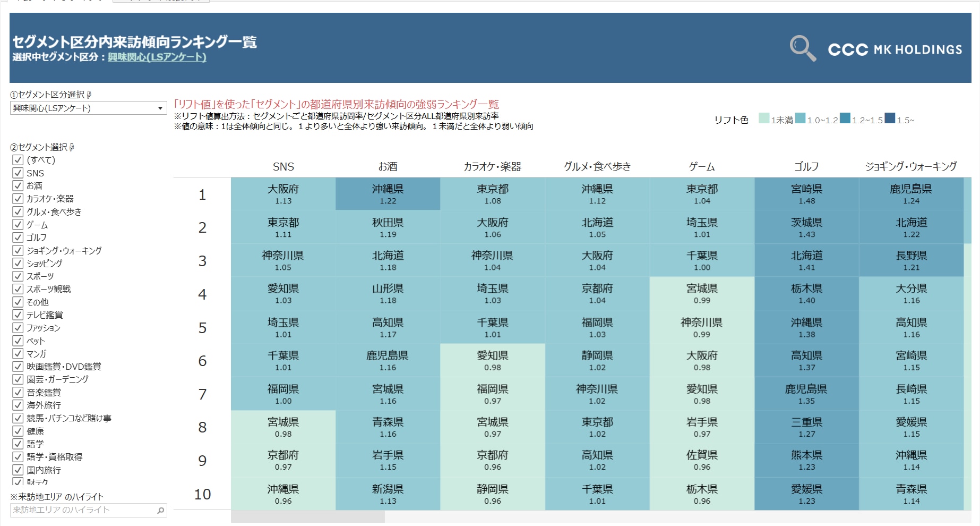
Task: Click 大阪府 1.13 cell in SNS column
Action: pos(283,194)
